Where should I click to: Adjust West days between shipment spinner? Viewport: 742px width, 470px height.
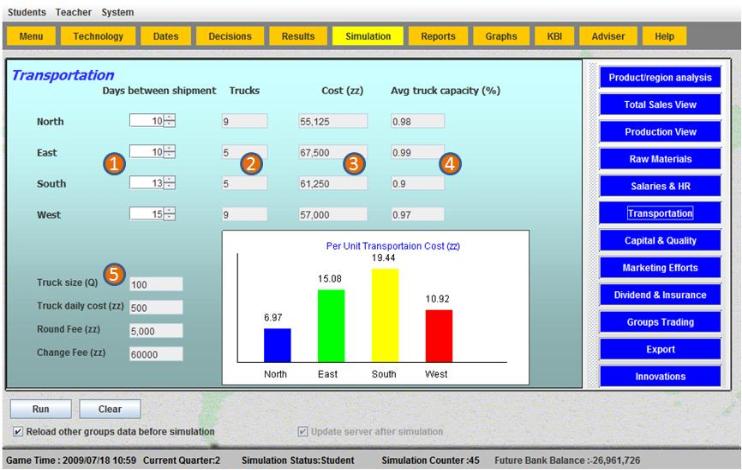point(169,213)
